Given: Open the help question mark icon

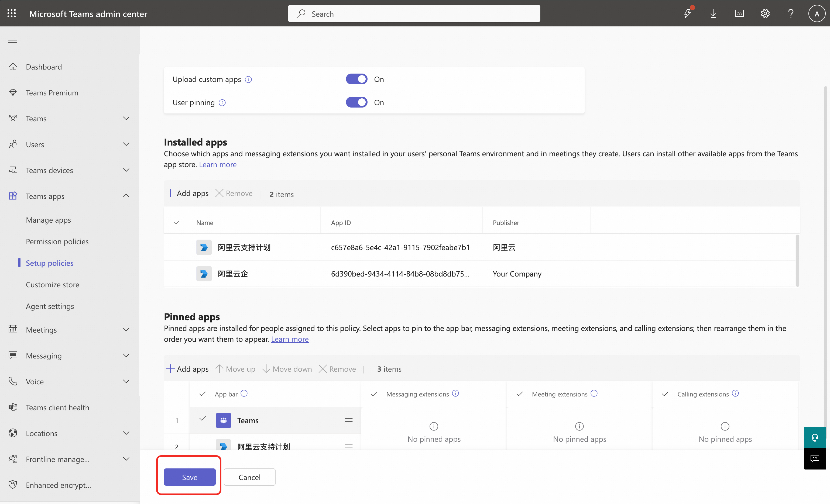Looking at the screenshot, I should (791, 13).
